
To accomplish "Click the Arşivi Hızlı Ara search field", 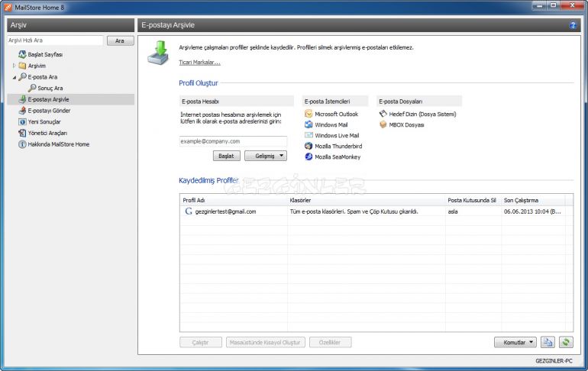I will (x=55, y=40).
